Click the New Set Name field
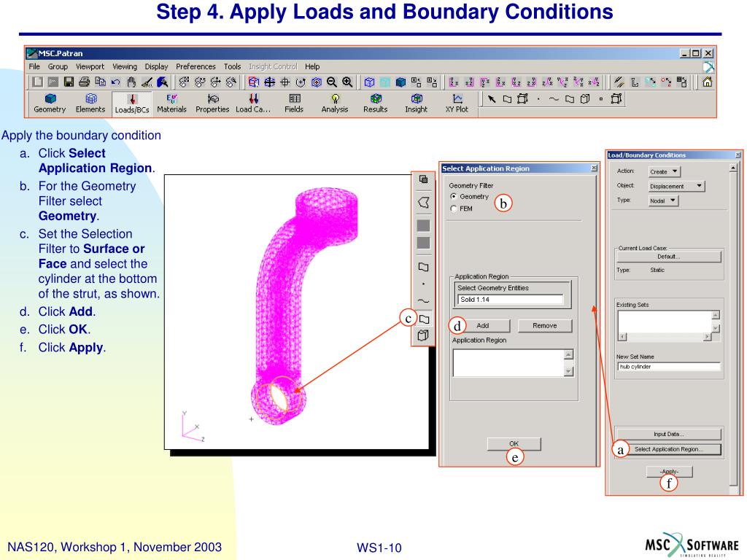The width and height of the screenshot is (747, 560). 668,367
